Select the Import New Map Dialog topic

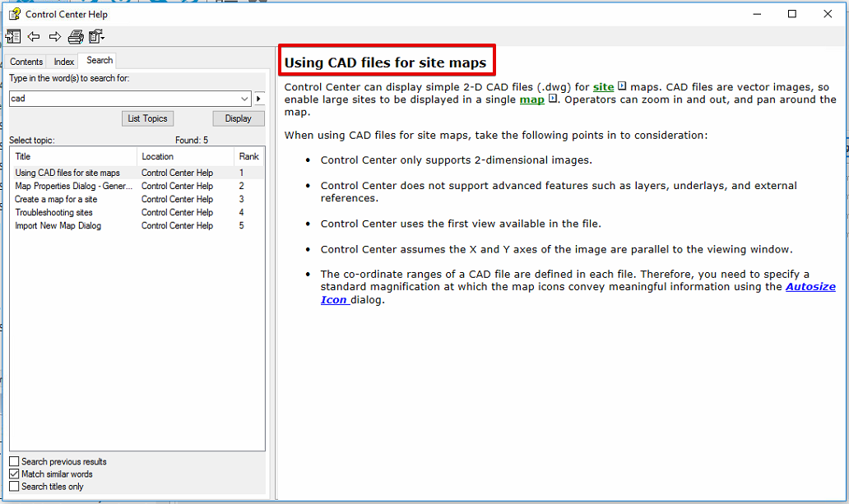click(58, 226)
